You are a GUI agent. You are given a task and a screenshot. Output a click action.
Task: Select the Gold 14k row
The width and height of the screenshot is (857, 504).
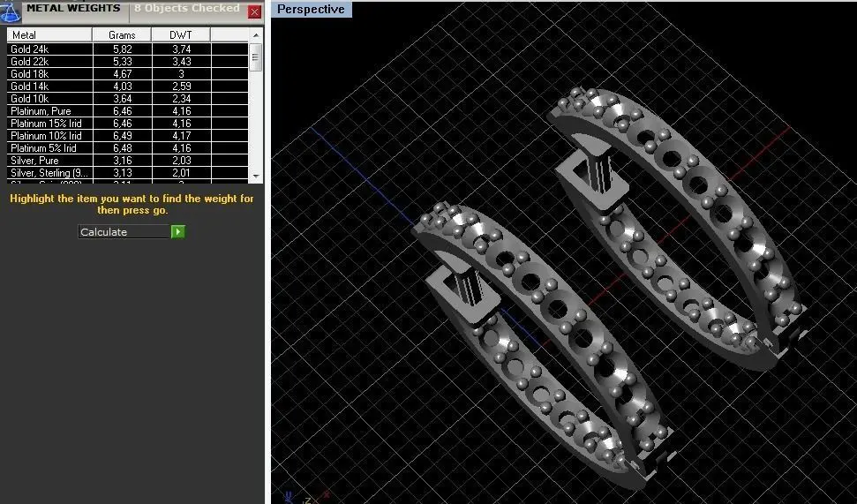[x=127, y=87]
